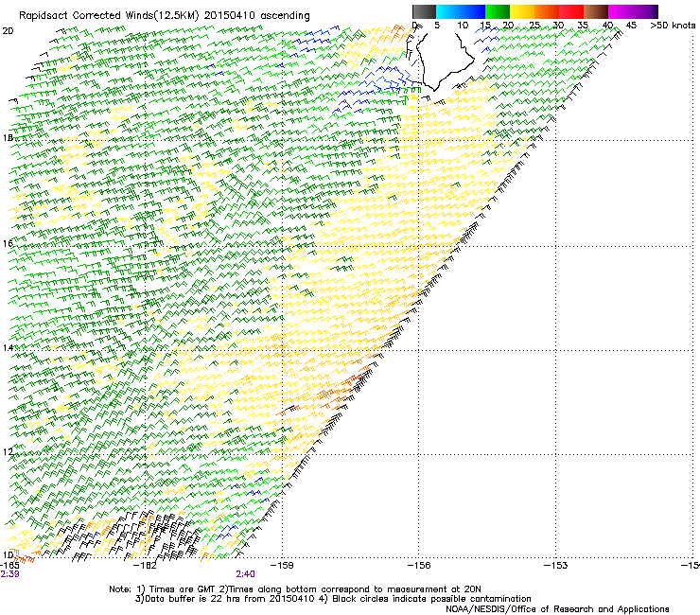700x615 pixels.
Task: Pick the blue 10-15 knots legend segment
Action: click(x=473, y=11)
